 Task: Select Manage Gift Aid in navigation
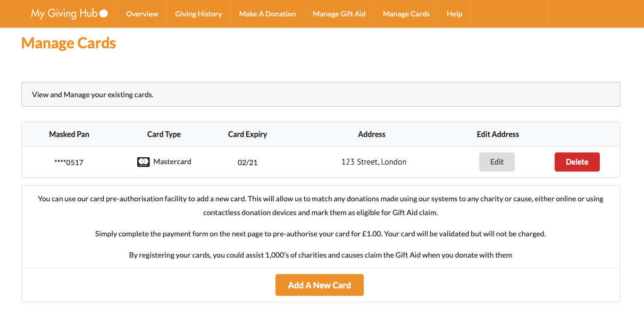coord(339,14)
